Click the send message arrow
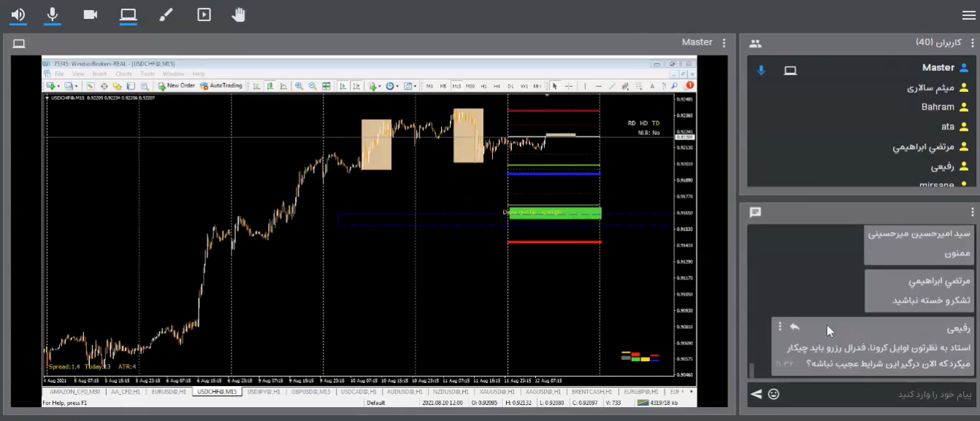Image resolution: width=980 pixels, height=421 pixels. [757, 394]
